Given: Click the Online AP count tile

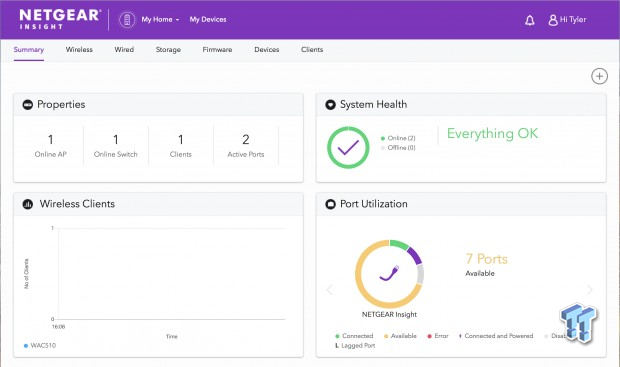Looking at the screenshot, I should pos(51,146).
